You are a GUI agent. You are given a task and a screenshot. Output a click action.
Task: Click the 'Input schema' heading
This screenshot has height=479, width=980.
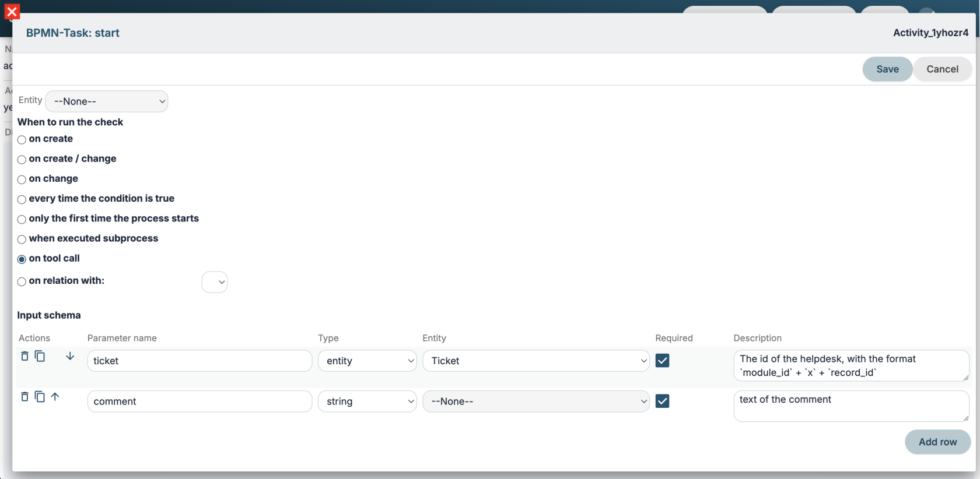pyautogui.click(x=49, y=315)
